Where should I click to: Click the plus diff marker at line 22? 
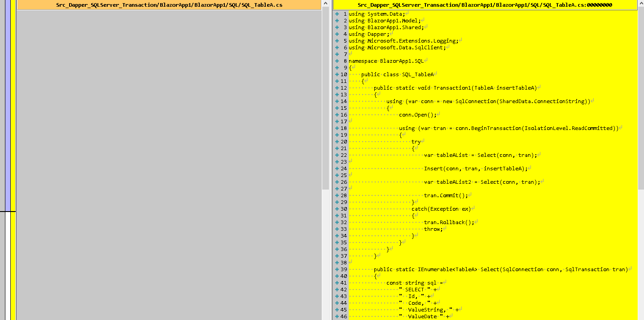click(x=337, y=155)
